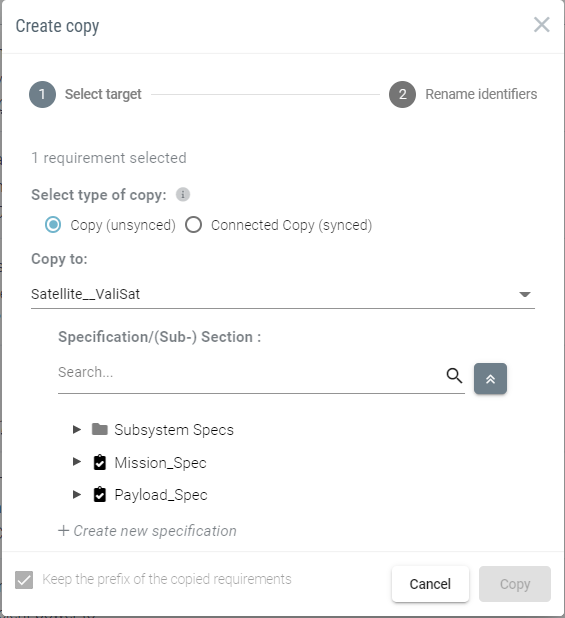This screenshot has height=618, width=565.
Task: Go to step 2 Rename identifiers
Action: click(x=463, y=94)
